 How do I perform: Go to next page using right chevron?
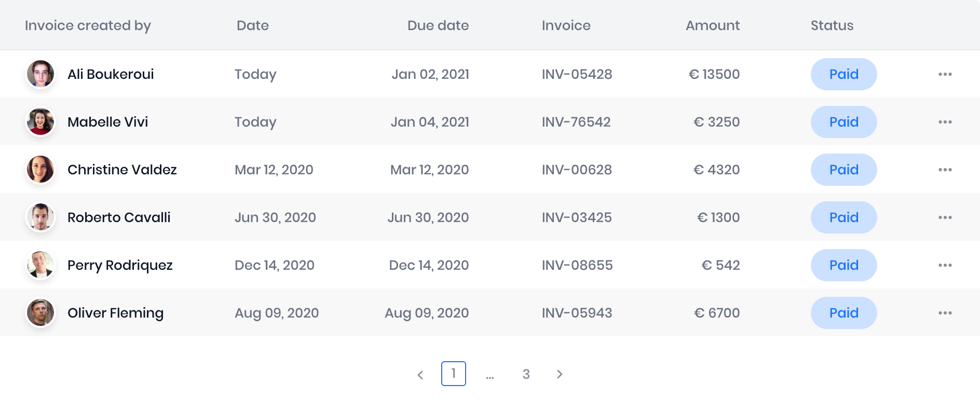tap(560, 374)
